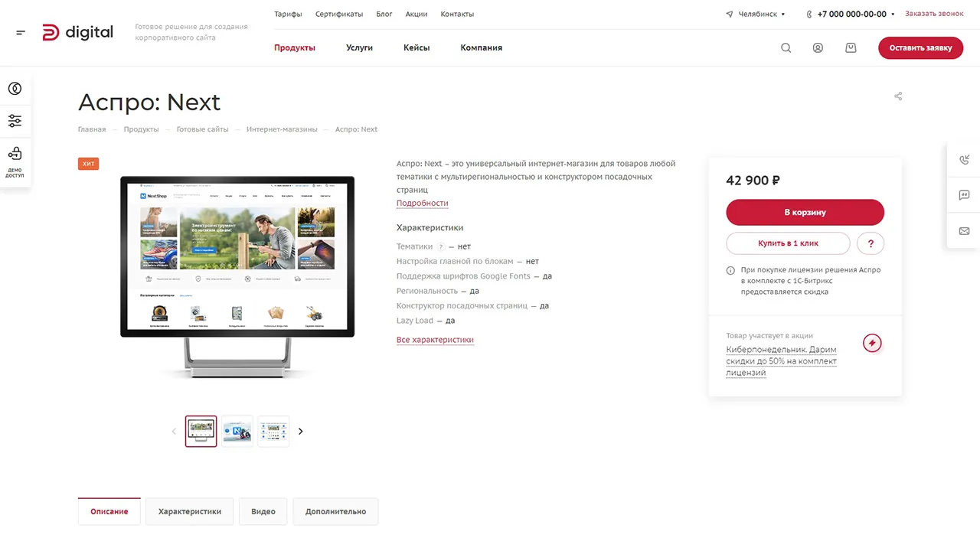This screenshot has height=551, width=980.
Task: Open the shopping cart icon in header
Action: click(851, 47)
